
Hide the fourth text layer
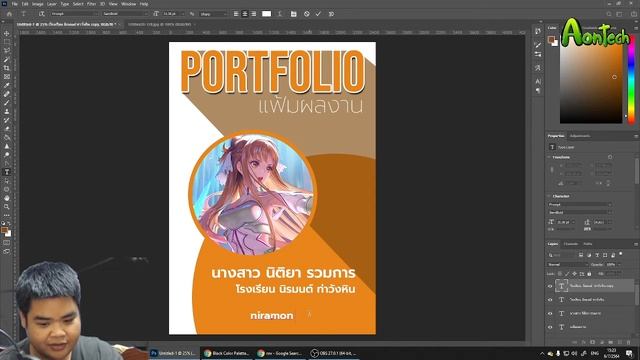(550, 327)
